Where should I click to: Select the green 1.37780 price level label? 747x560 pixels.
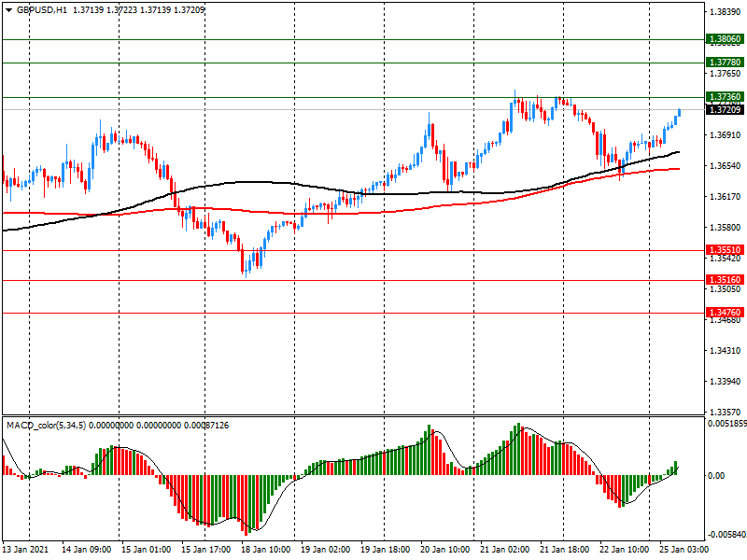(725, 63)
